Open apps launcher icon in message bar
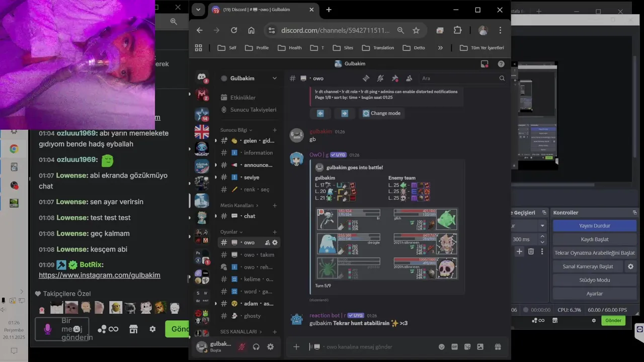This screenshot has height=362, width=644. tap(480, 347)
